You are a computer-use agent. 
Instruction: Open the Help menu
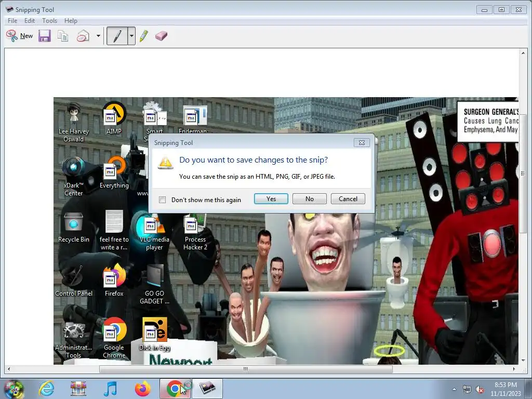pos(71,21)
